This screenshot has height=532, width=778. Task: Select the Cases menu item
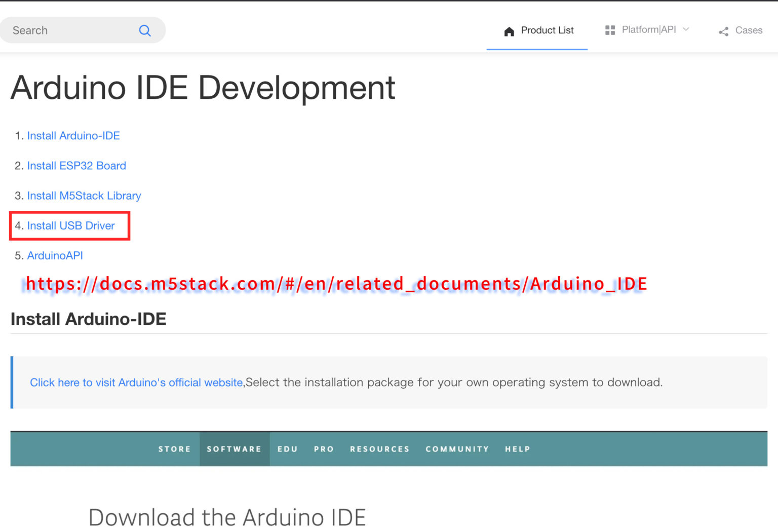pos(749,30)
